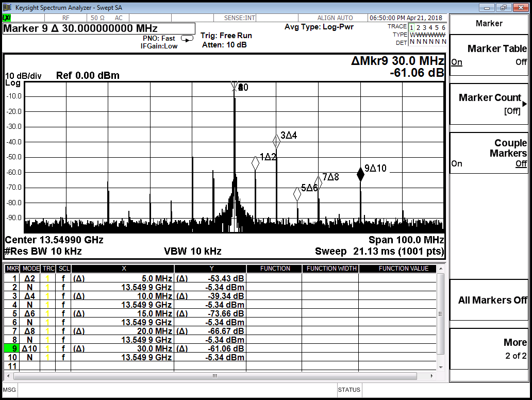Click the Marker menu title softkey
This screenshot has width=532, height=400.
489,23
